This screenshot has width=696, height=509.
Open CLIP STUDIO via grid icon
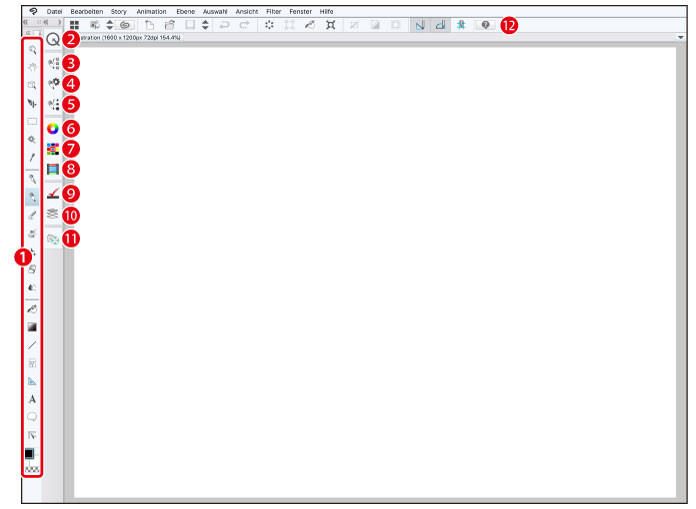pyautogui.click(x=74, y=25)
